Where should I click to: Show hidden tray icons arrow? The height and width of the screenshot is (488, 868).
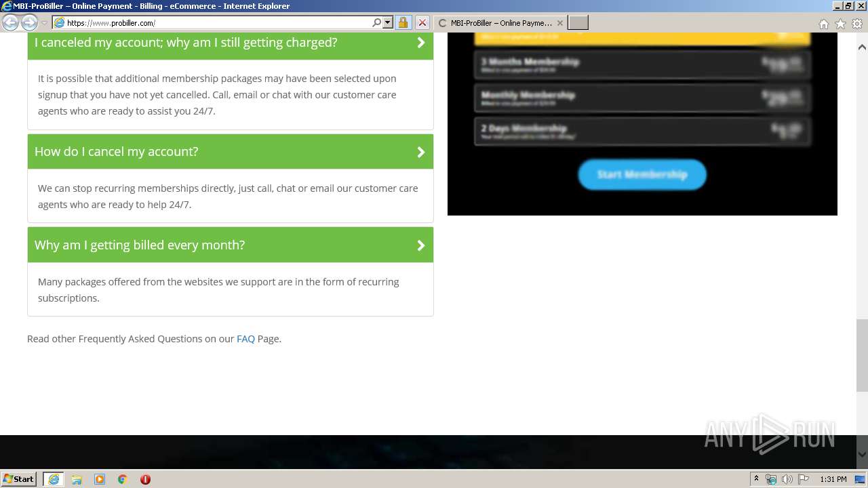point(756,479)
